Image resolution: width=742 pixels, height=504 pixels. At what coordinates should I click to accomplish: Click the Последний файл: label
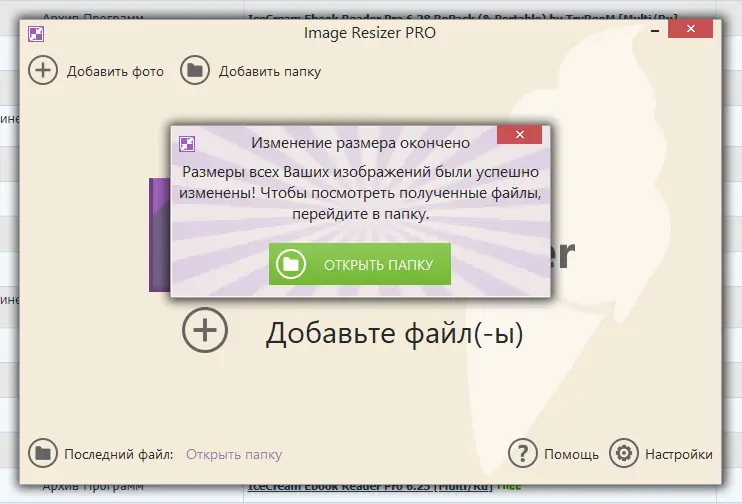119,454
